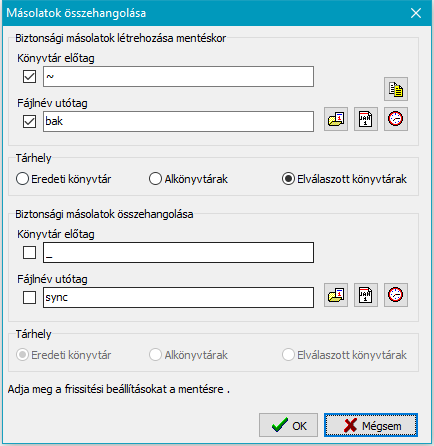Viewport: 434px width, 446px height.
Task: Uncheck the Fájlnév utótag checkbox next to bak
Action: coord(29,121)
